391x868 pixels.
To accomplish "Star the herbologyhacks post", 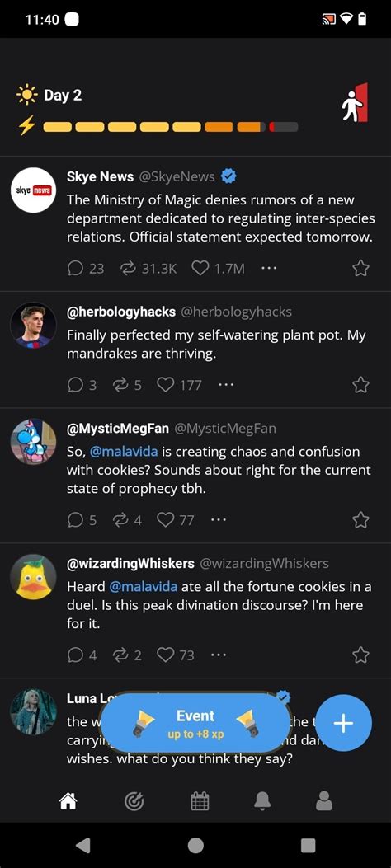I will [x=360, y=385].
